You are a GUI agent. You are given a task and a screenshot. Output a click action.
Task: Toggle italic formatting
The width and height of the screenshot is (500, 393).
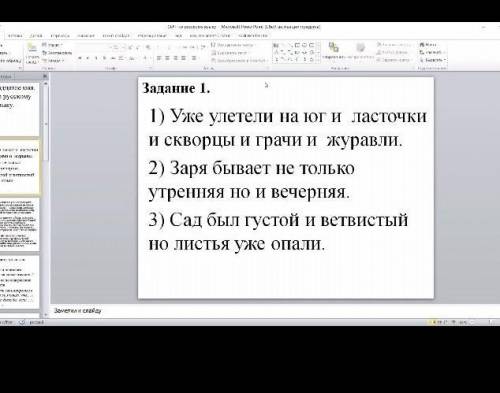click(x=88, y=58)
